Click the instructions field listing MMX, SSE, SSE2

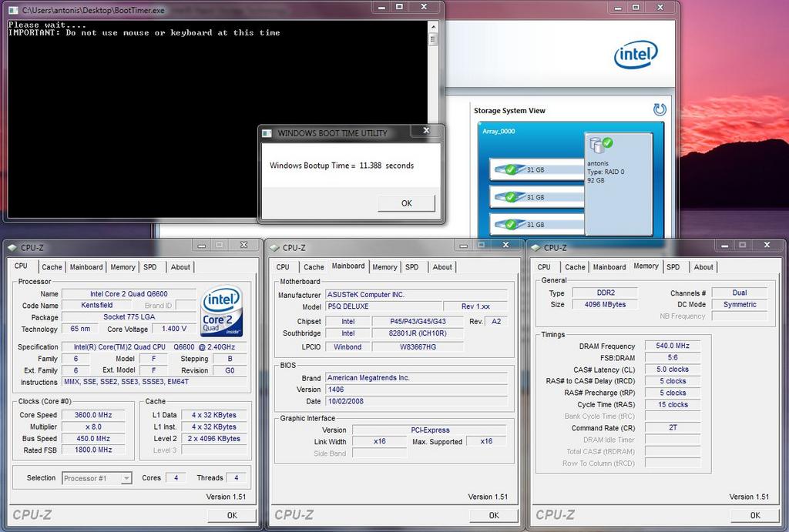click(154, 382)
